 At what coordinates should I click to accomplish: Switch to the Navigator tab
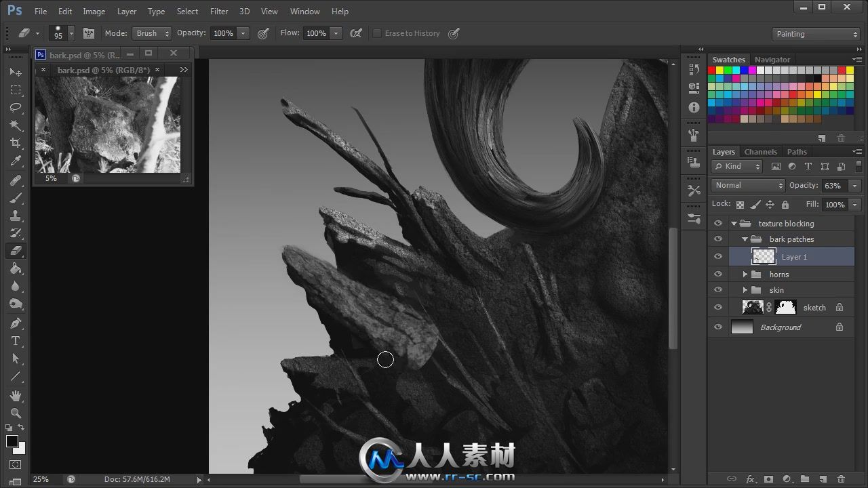pos(772,60)
